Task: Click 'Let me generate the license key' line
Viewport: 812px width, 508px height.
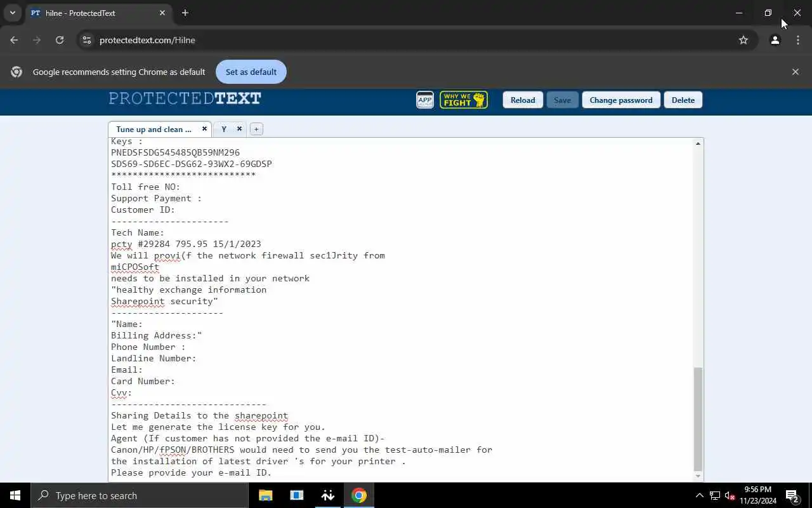Action: click(218, 427)
